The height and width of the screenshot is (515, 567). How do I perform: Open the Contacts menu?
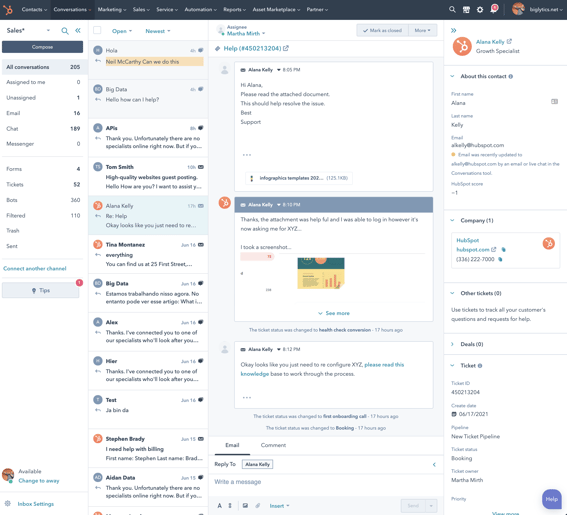[x=34, y=9]
